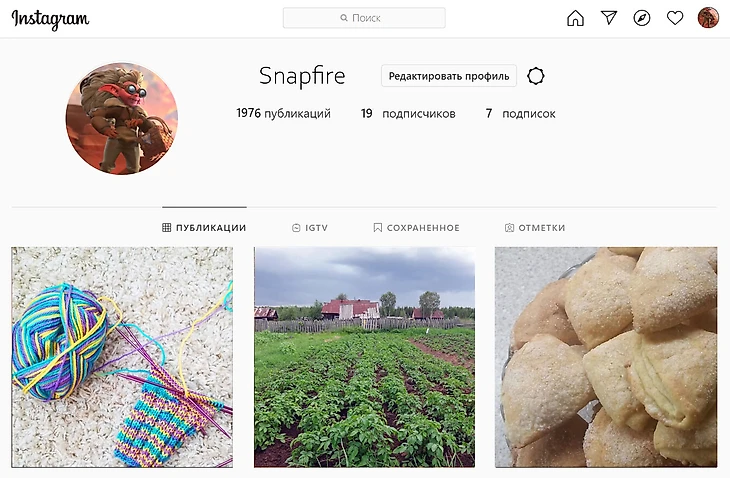Open the yarn and knitting post
Image resolution: width=730 pixels, height=478 pixels.
[122, 357]
